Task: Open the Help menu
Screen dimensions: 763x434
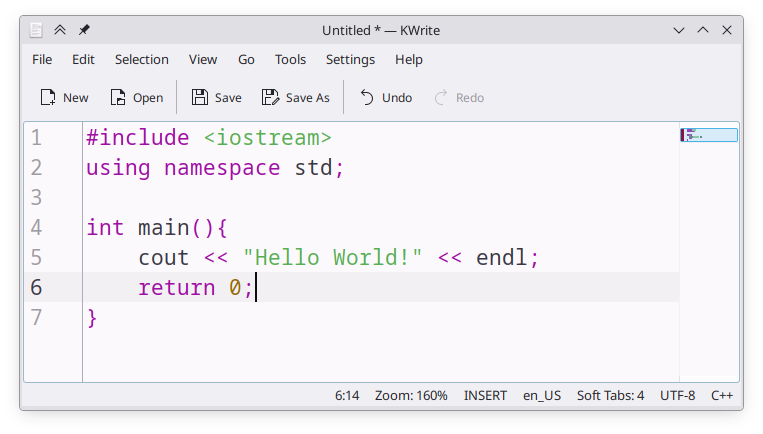Action: click(409, 59)
